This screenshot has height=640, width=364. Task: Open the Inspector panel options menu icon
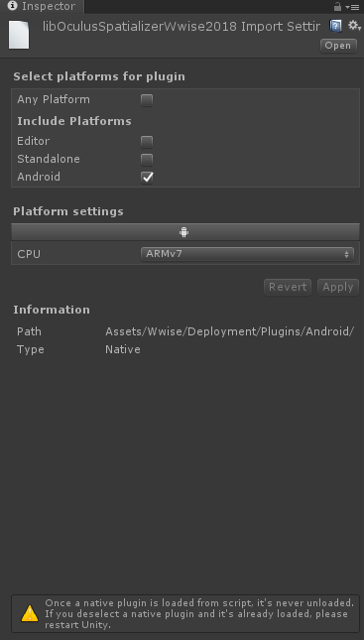pos(352,7)
